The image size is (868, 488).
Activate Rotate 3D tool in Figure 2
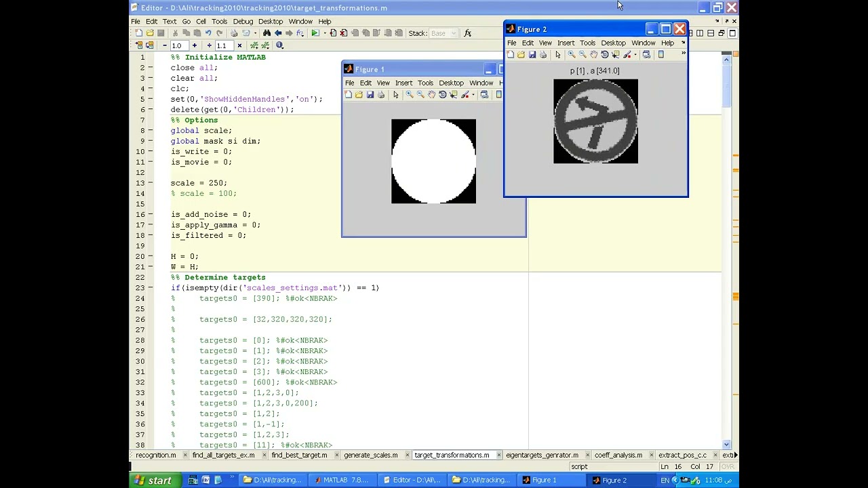(604, 55)
